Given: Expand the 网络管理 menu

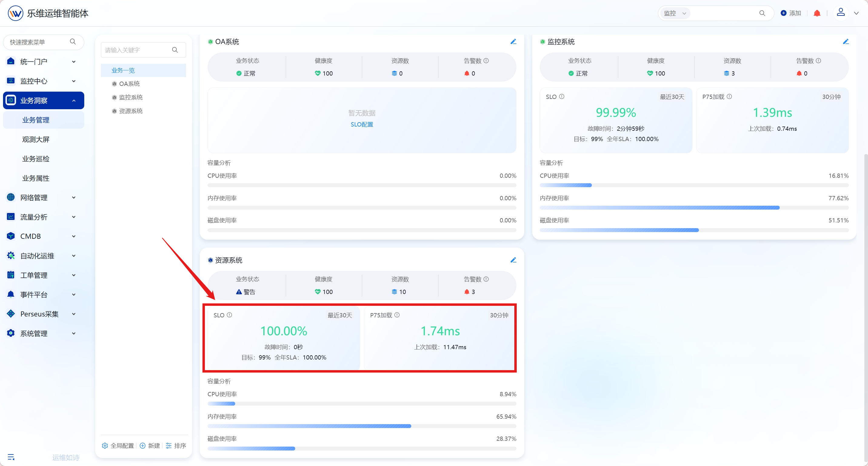Looking at the screenshot, I should click(x=43, y=198).
